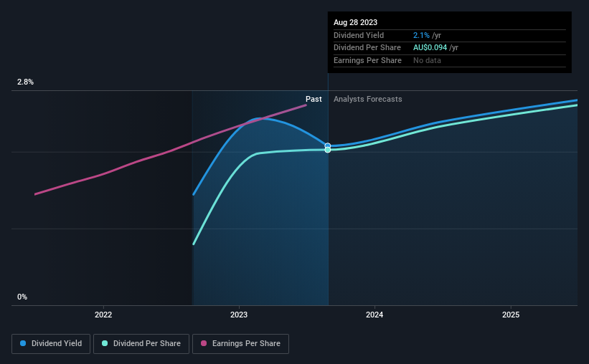Click the Aug 28 2023 tooltip date
The height and width of the screenshot is (364, 589).
355,22
